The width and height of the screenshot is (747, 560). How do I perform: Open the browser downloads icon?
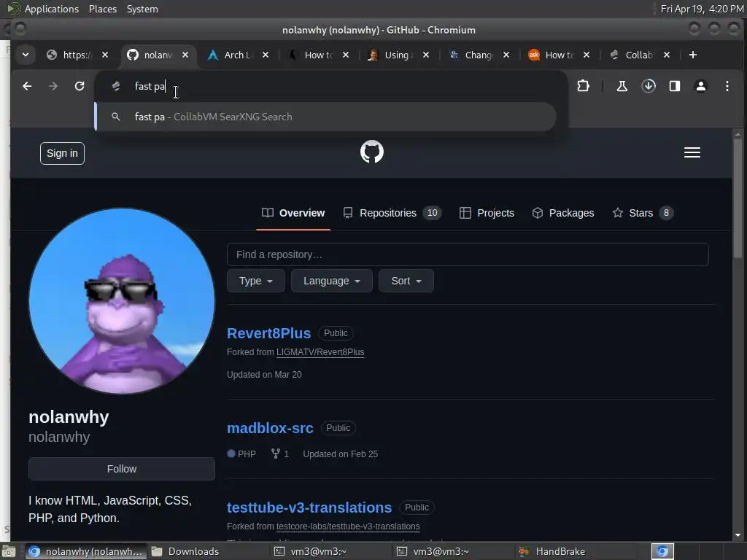coord(649,86)
